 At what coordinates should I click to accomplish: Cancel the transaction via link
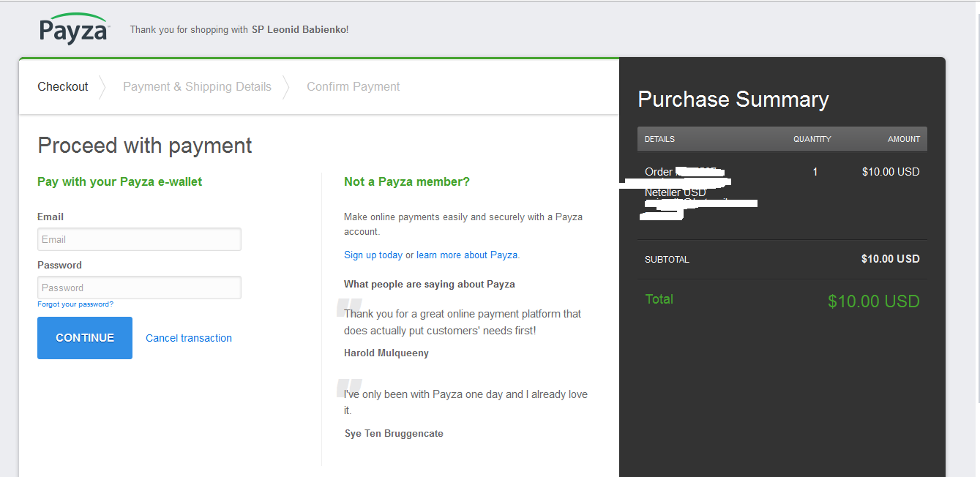tap(189, 338)
